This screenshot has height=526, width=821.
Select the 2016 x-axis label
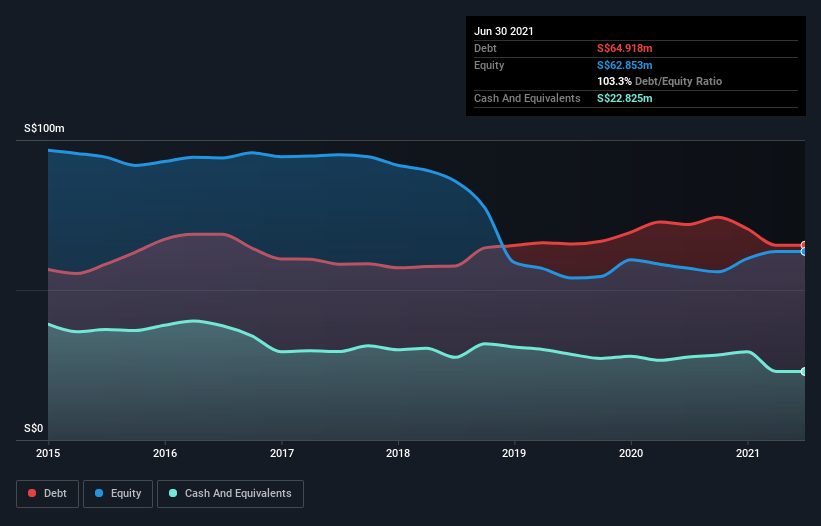click(x=165, y=453)
